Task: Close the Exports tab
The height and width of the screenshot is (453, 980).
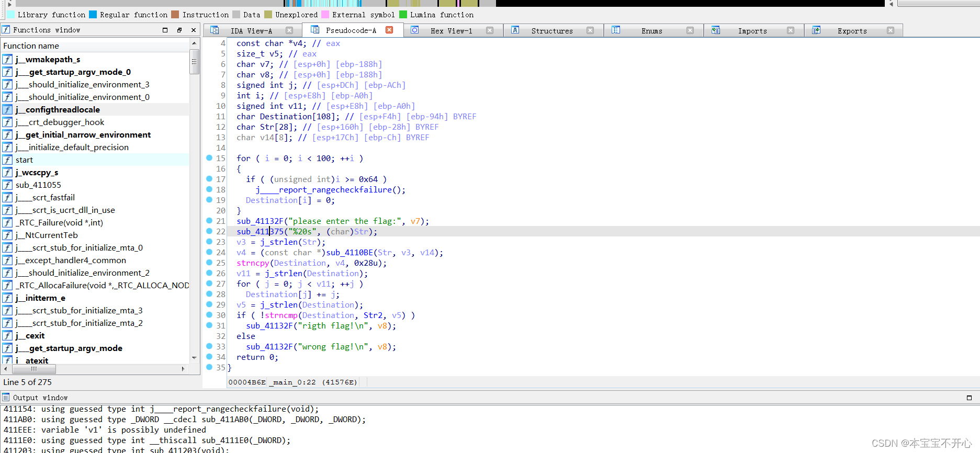Action: 891,30
